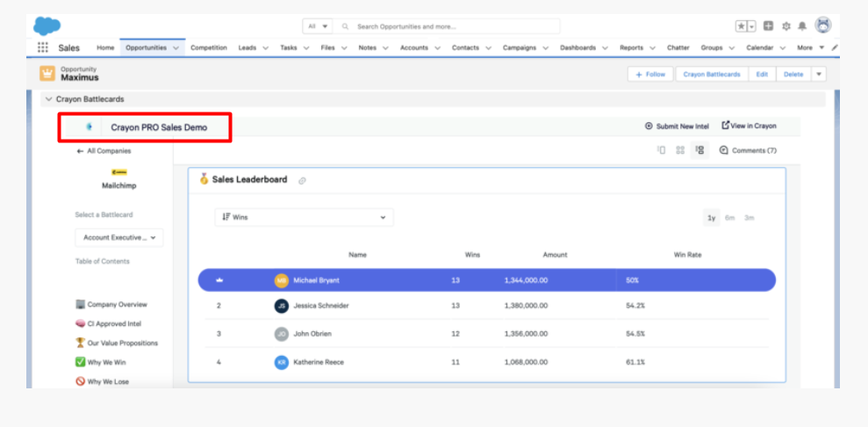Click the edit navigation pencil icon
Viewport: 868px width, 427px height.
tap(835, 47)
